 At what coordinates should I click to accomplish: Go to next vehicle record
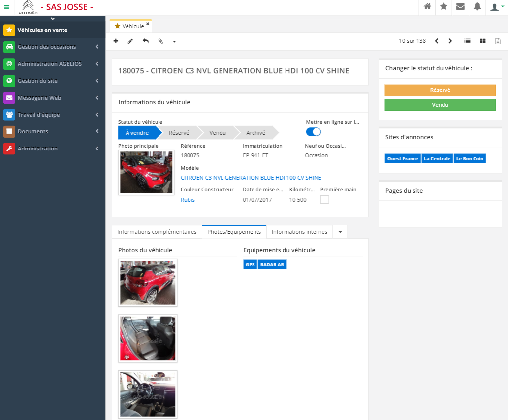coord(450,41)
